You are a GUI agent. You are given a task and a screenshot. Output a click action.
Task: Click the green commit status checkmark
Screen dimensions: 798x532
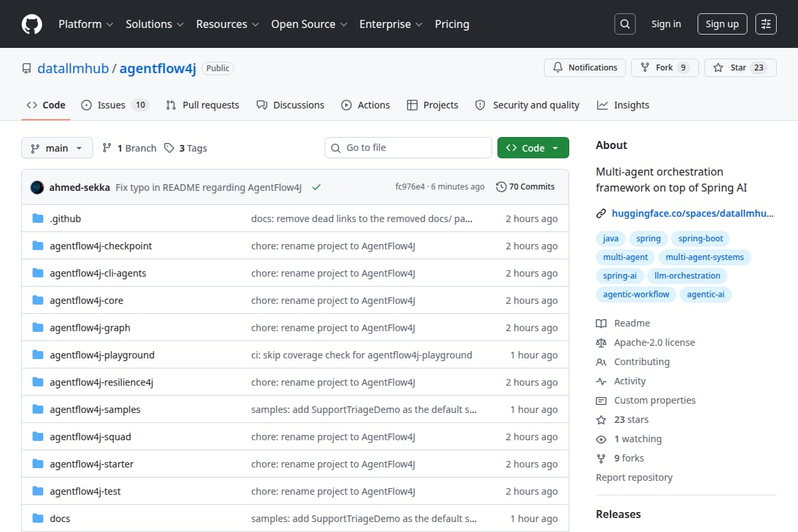tap(317, 187)
